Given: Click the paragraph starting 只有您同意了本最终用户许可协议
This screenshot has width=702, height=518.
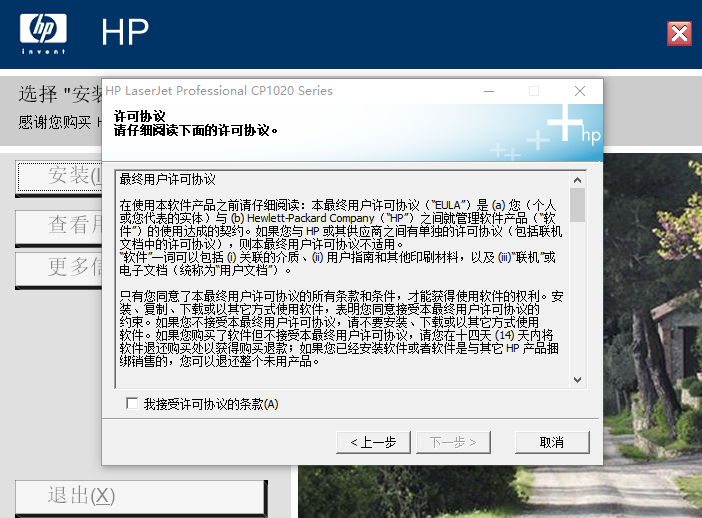Looking at the screenshot, I should coord(341,329).
